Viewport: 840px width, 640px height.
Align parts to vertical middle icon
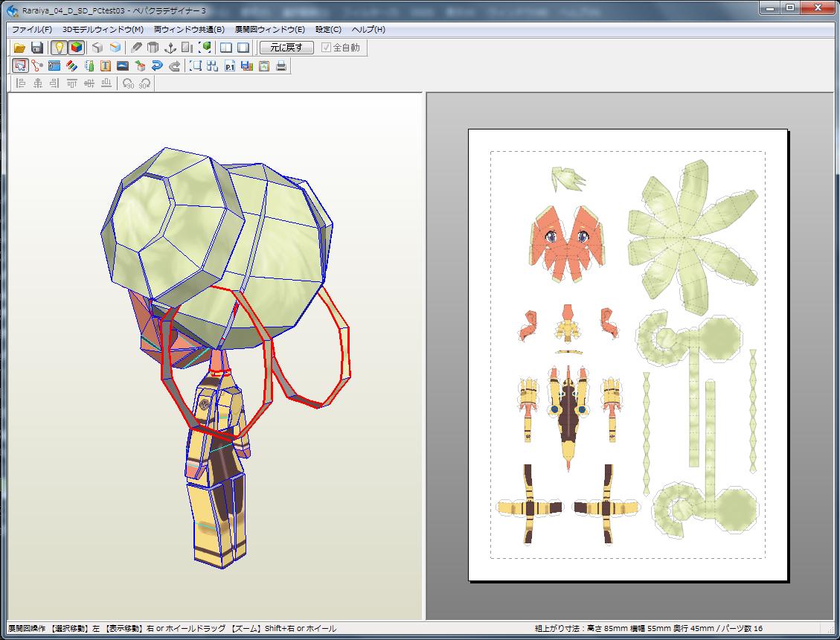click(x=89, y=83)
